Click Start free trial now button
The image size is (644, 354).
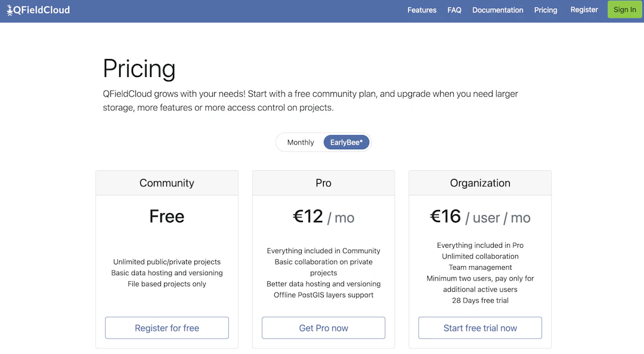[480, 328]
